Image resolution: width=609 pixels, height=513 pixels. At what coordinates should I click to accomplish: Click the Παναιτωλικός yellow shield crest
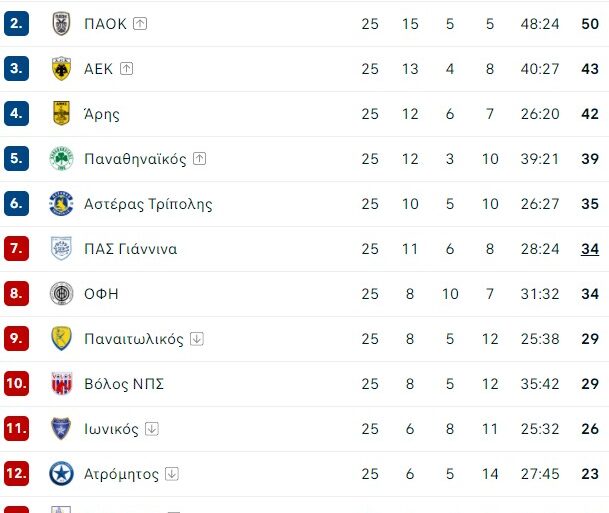coord(62,339)
